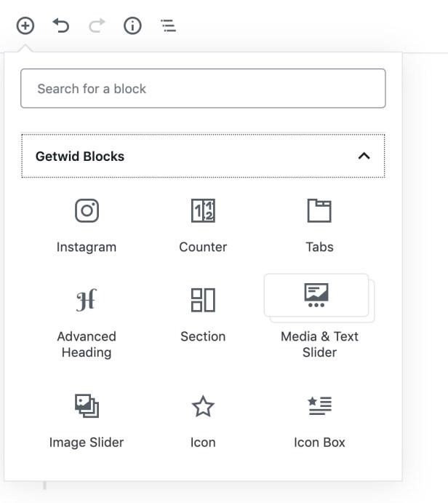Undo the last change
The image size is (448, 503).
61,25
